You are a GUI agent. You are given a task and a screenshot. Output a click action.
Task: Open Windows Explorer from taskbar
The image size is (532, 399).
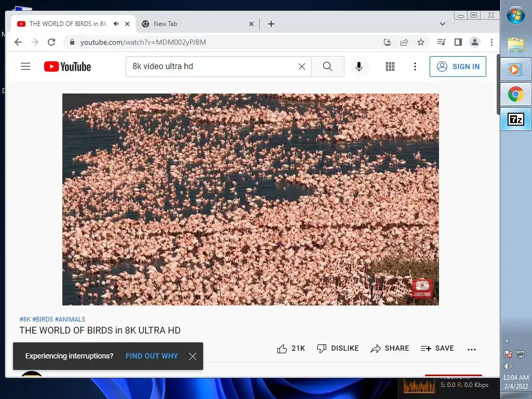tap(516, 45)
